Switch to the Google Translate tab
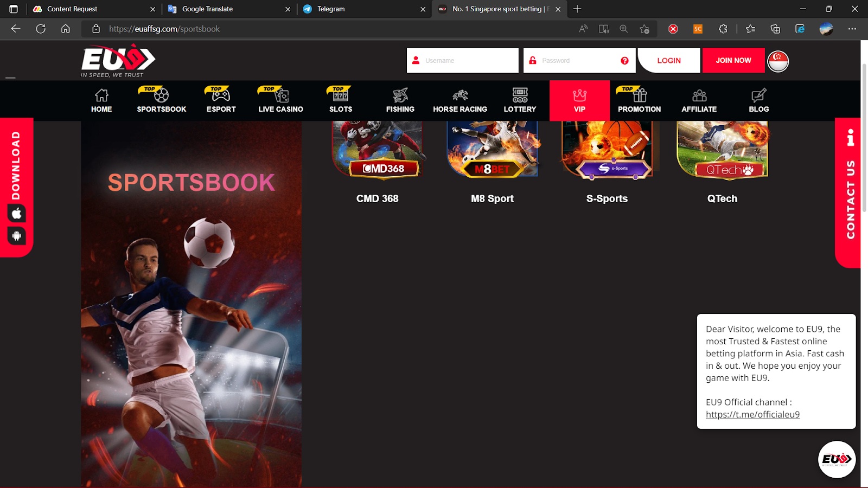 [x=229, y=9]
